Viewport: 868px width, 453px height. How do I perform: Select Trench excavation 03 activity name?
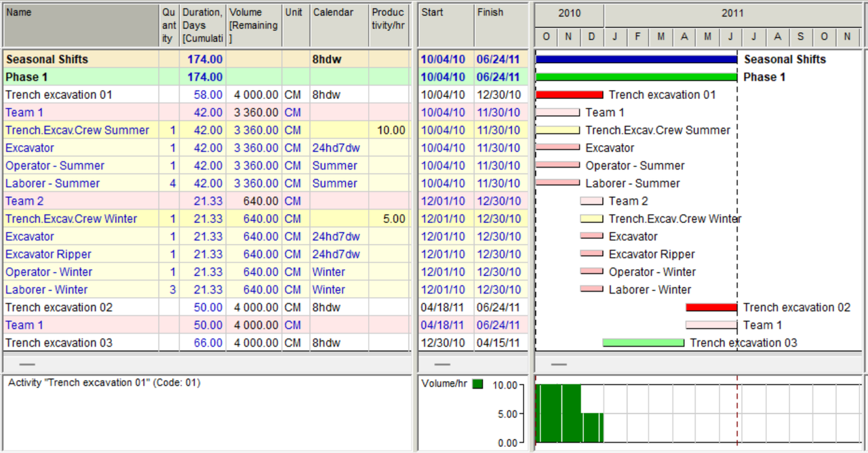pyautogui.click(x=59, y=342)
